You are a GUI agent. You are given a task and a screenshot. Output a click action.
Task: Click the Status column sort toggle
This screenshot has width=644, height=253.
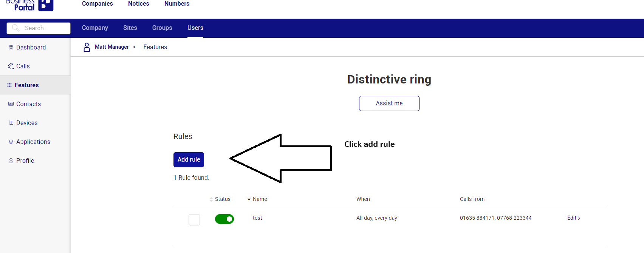tap(212, 199)
